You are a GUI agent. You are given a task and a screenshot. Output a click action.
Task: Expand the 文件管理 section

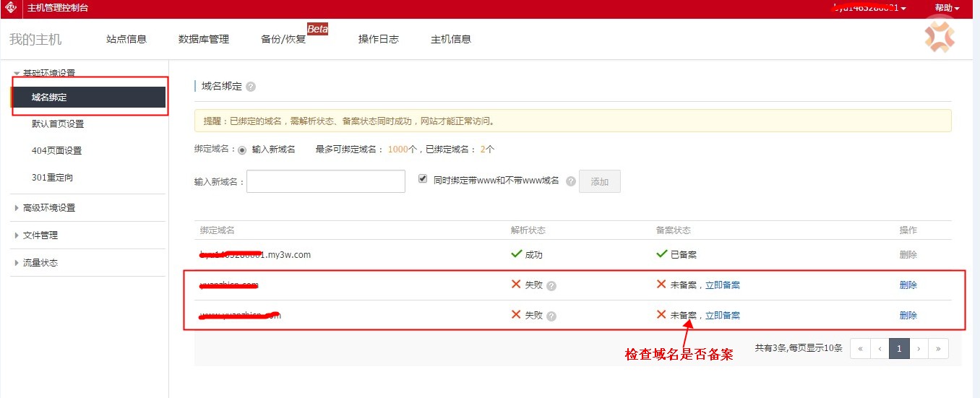(x=40, y=235)
